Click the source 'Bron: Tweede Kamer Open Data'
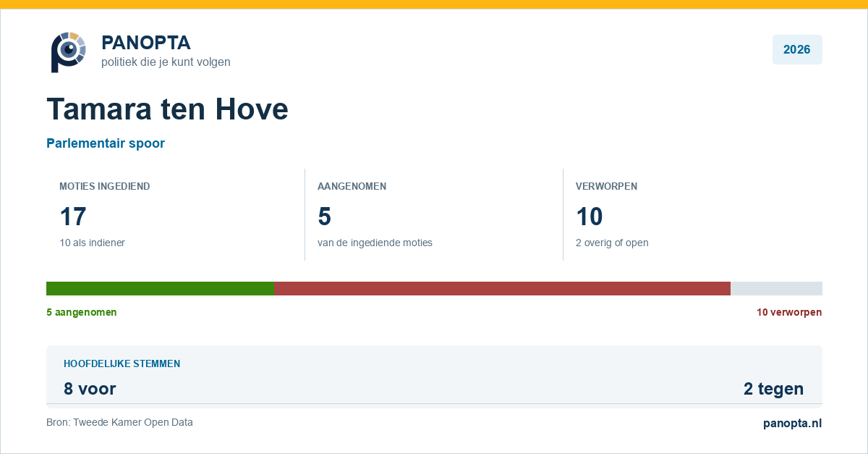Image resolution: width=868 pixels, height=454 pixels. tap(119, 422)
